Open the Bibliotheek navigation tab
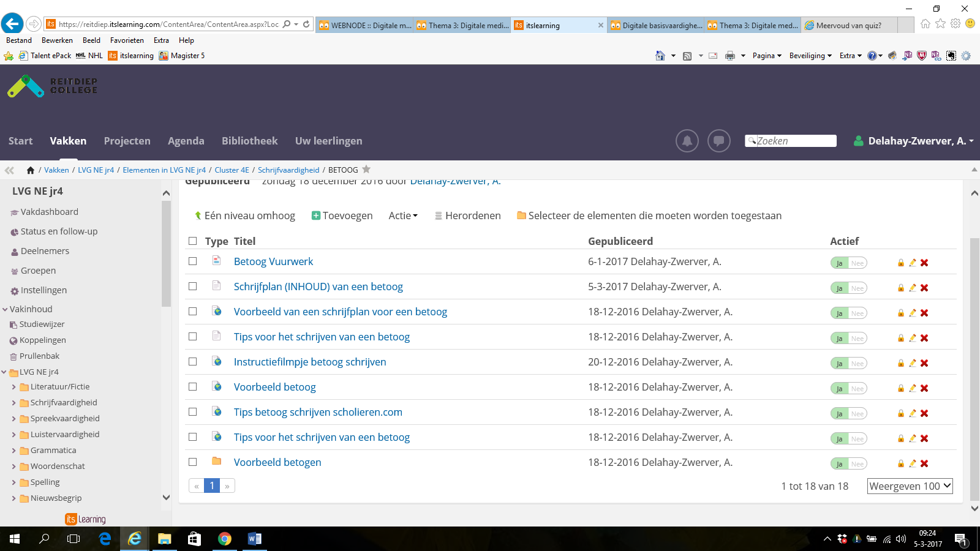 (x=249, y=141)
